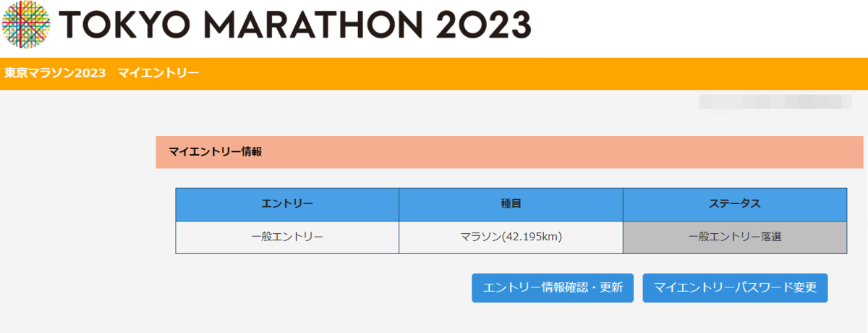
Task: Select the マイエントリー情報 section heading
Action: [x=215, y=152]
